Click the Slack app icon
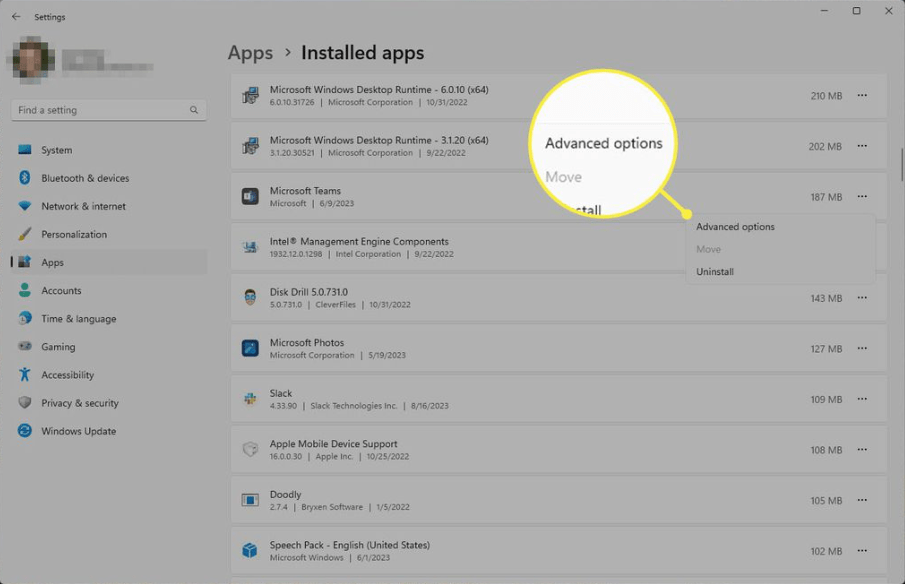Viewport: 905px width, 584px height. 250,399
